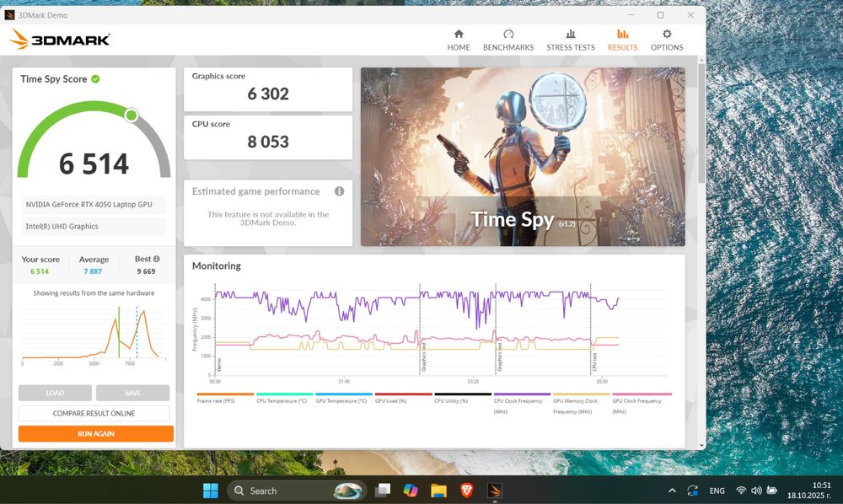Click the taskbar Search box
The width and height of the screenshot is (843, 504).
tap(297, 491)
